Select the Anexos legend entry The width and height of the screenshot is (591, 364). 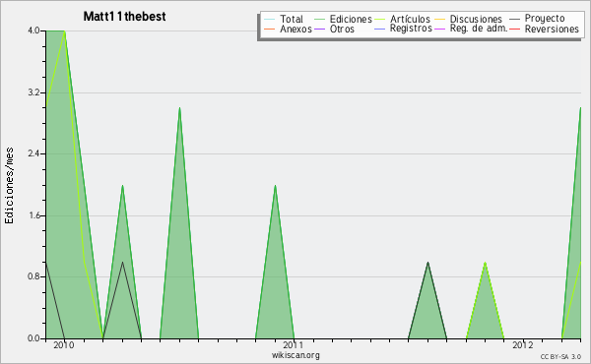pos(295,29)
